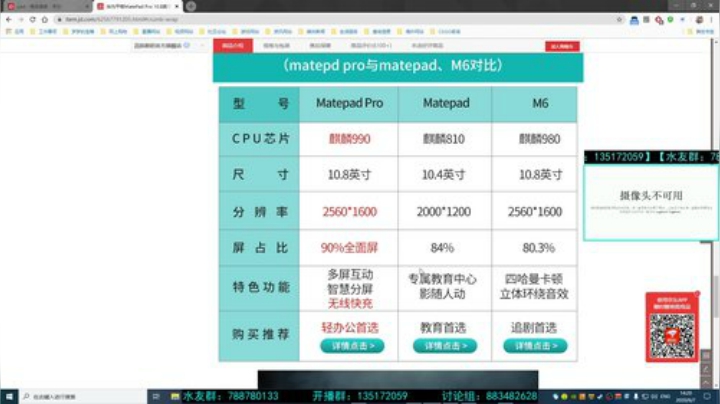Close the active Matepad Pro tab
The width and height of the screenshot is (720, 404).
pos(177,6)
